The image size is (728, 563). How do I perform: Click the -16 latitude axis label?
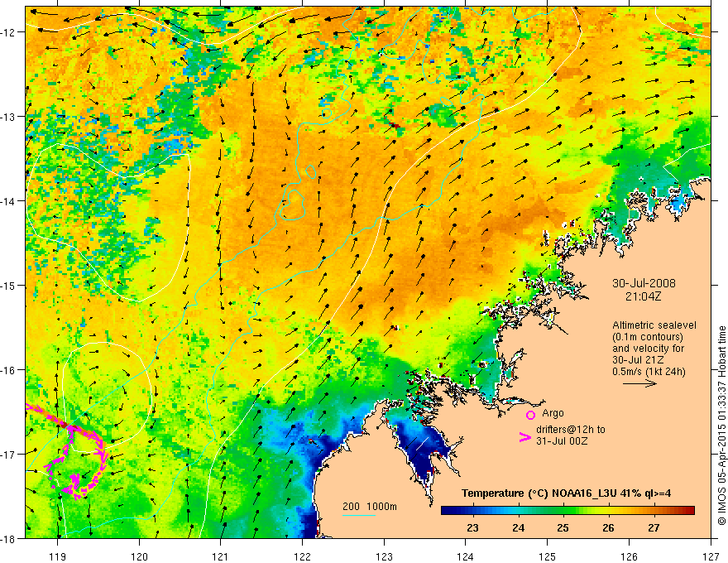point(9,370)
